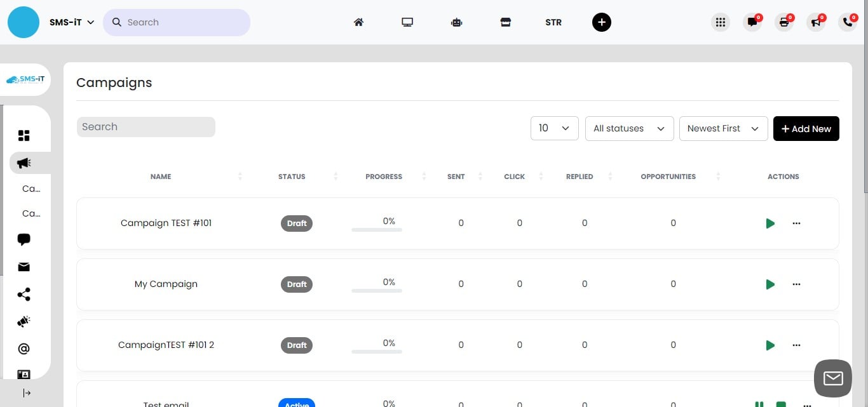The width and height of the screenshot is (868, 407).
Task: Open the robot assistant icon
Action: [x=456, y=22]
